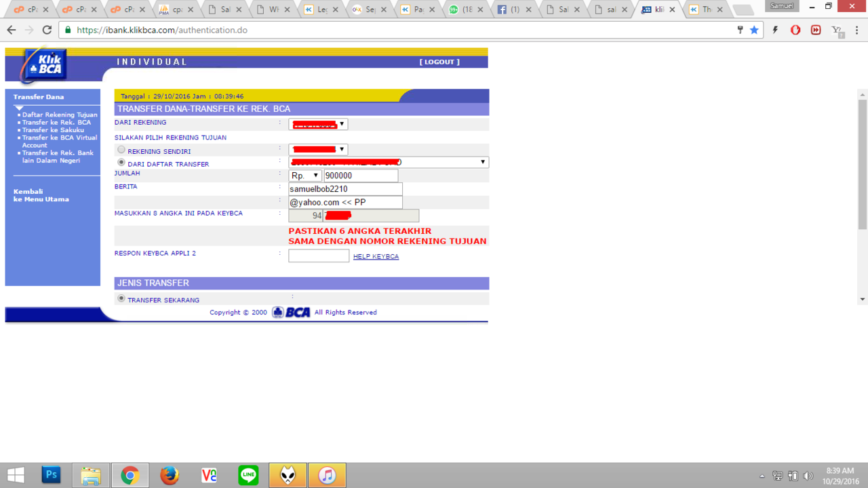Viewport: 868px width, 488px height.
Task: Open the Rekening Sendiri account dropdown
Action: pyautogui.click(x=318, y=149)
